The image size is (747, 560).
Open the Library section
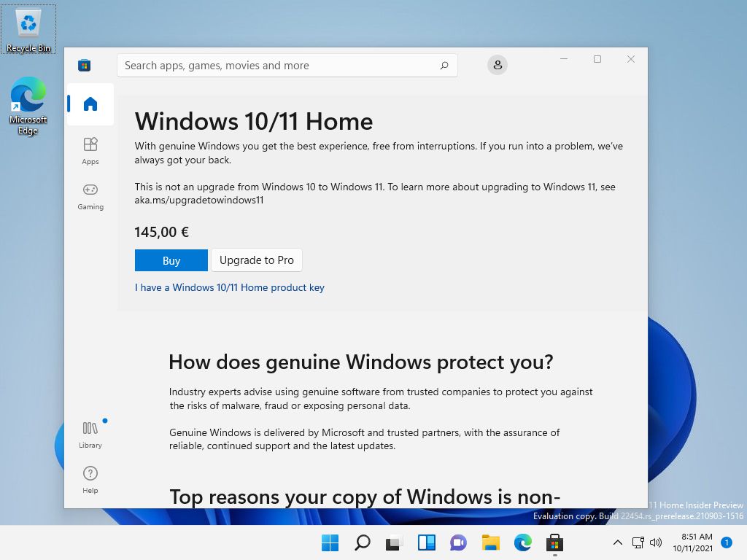pos(90,435)
